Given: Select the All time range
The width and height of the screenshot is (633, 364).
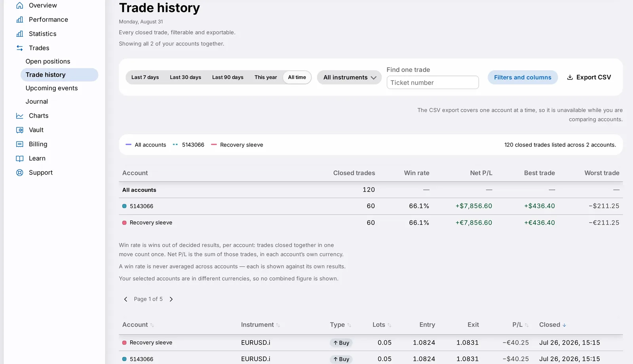Looking at the screenshot, I should click(297, 77).
